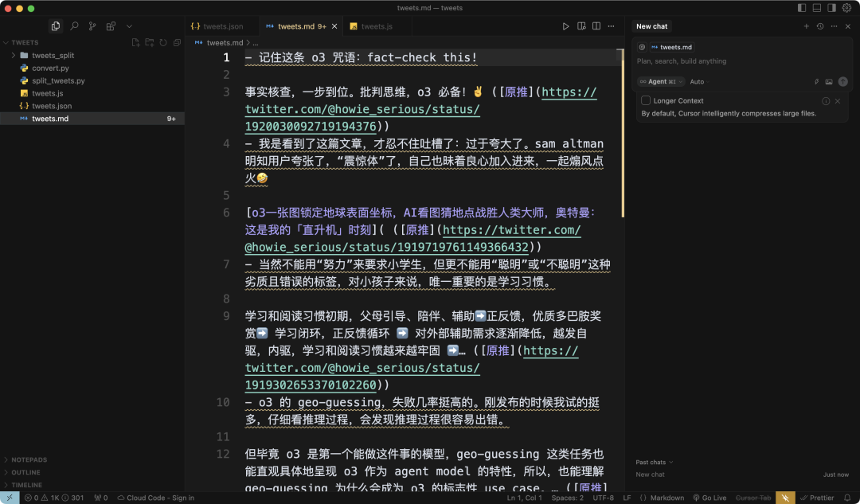Viewport: 860px width, 504px height.
Task: Expand the NOTEPADS section
Action: pyautogui.click(x=92, y=459)
